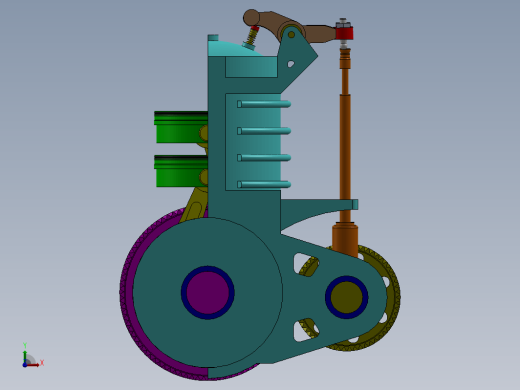Select the small teal stud atop the cylinder head
This screenshot has height=390, width=520.
click(213, 37)
